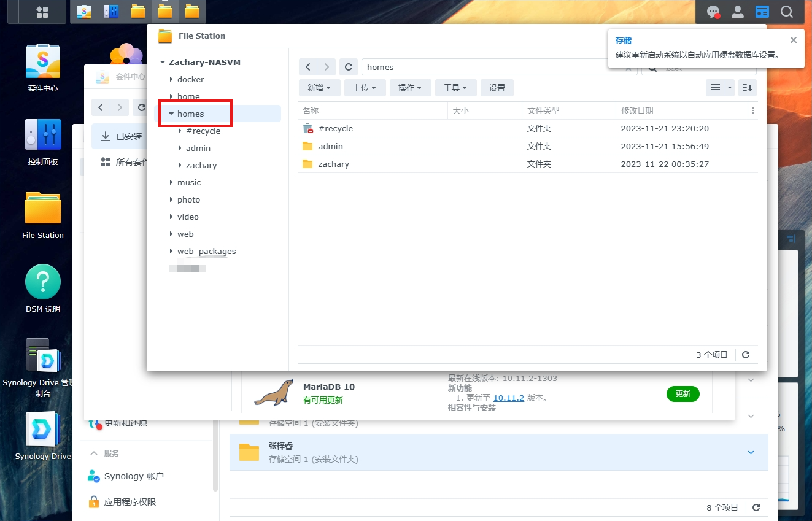Image resolution: width=812 pixels, height=521 pixels.
Task: Open the view mode dropdown arrow
Action: [730, 88]
